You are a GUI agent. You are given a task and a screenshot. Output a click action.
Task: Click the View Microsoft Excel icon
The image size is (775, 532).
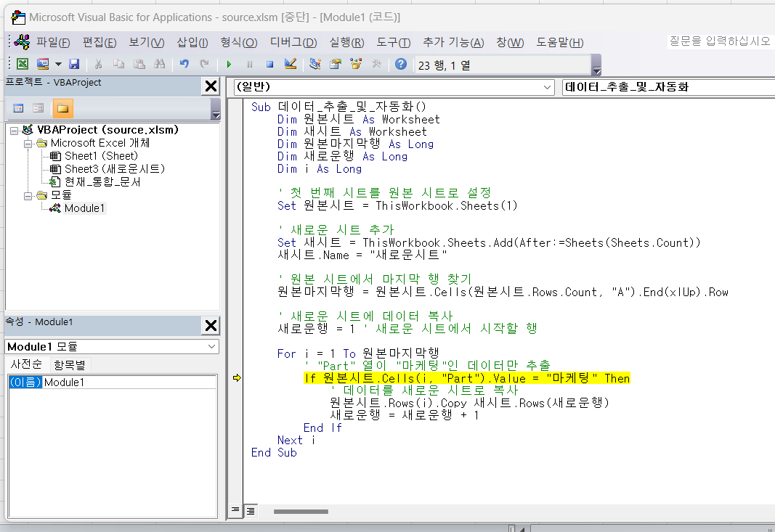pyautogui.click(x=23, y=64)
